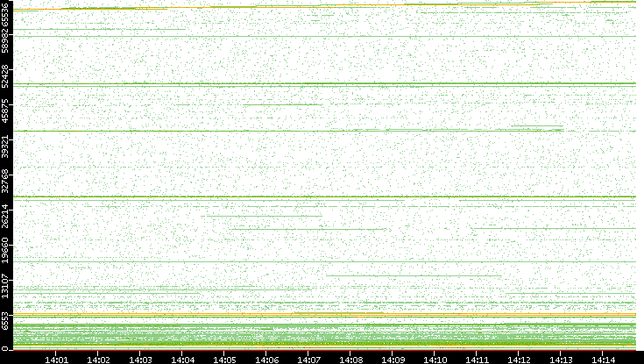
Task: Click the 26214 vertical axis label
Action: [x=4, y=217]
